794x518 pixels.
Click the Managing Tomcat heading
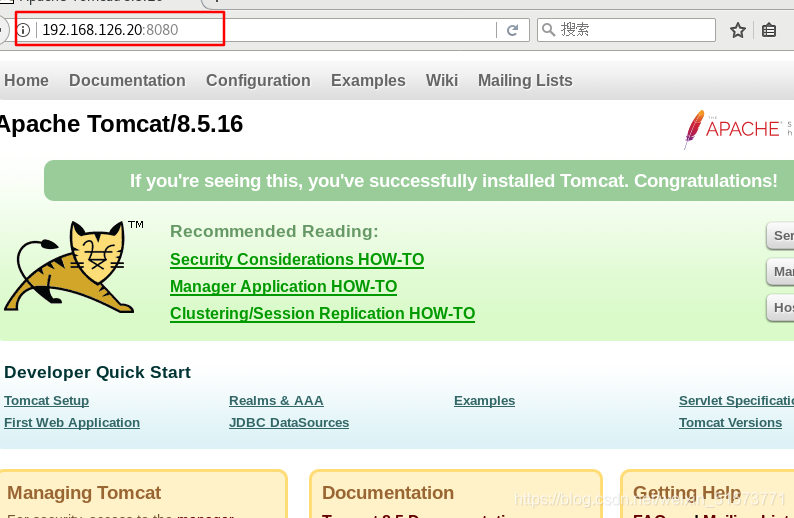click(84, 493)
